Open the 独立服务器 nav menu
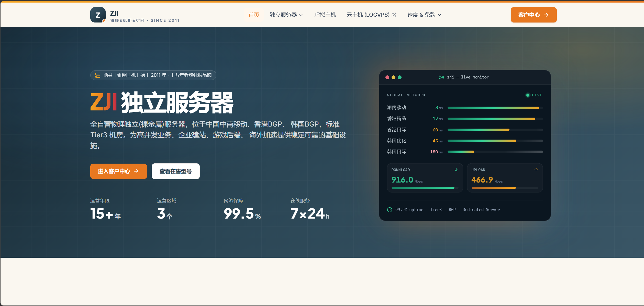The height and width of the screenshot is (306, 644). (286, 15)
